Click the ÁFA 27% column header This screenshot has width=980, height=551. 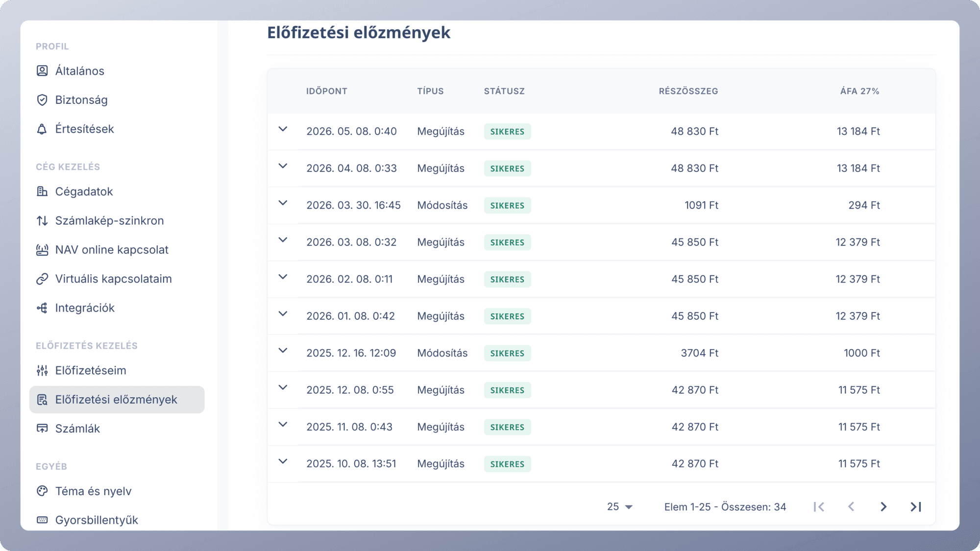click(x=860, y=91)
